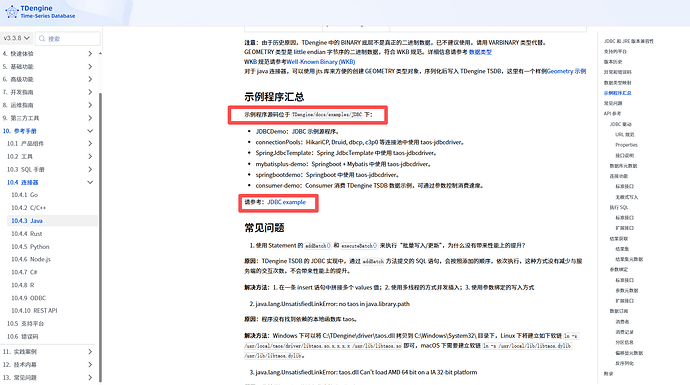
Task: Open 4. 快速体验 sidebar label
Action: pos(18,54)
